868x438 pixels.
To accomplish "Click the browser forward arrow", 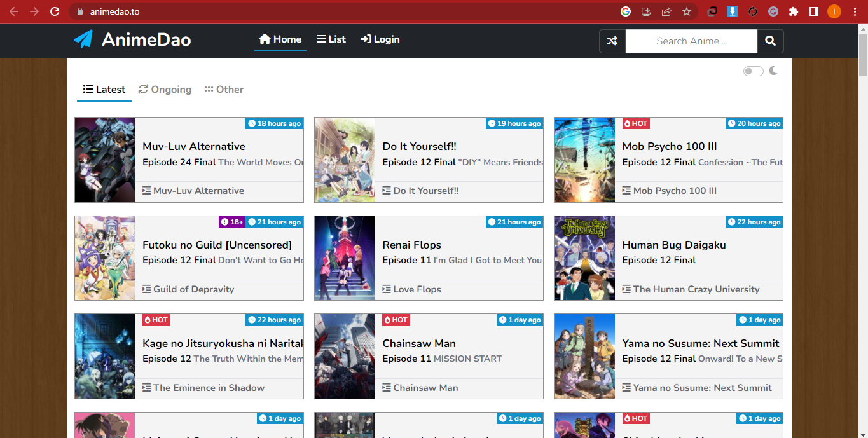I will (34, 11).
